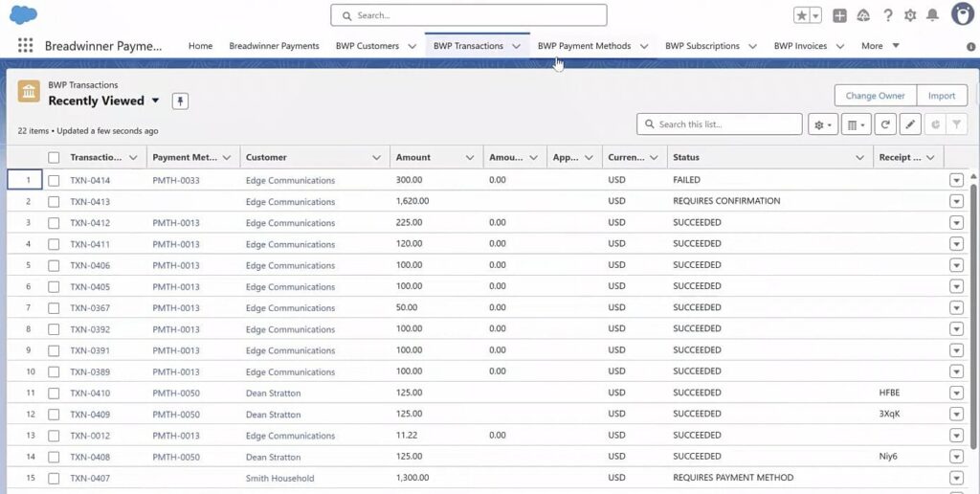Open the App Launcher grid icon

pyautogui.click(x=25, y=45)
